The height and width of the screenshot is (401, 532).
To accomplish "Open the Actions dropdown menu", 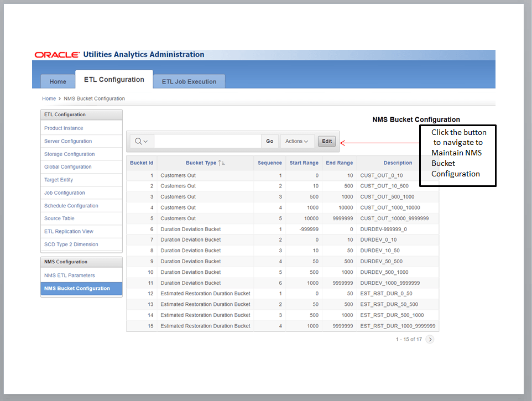I will pyautogui.click(x=297, y=141).
